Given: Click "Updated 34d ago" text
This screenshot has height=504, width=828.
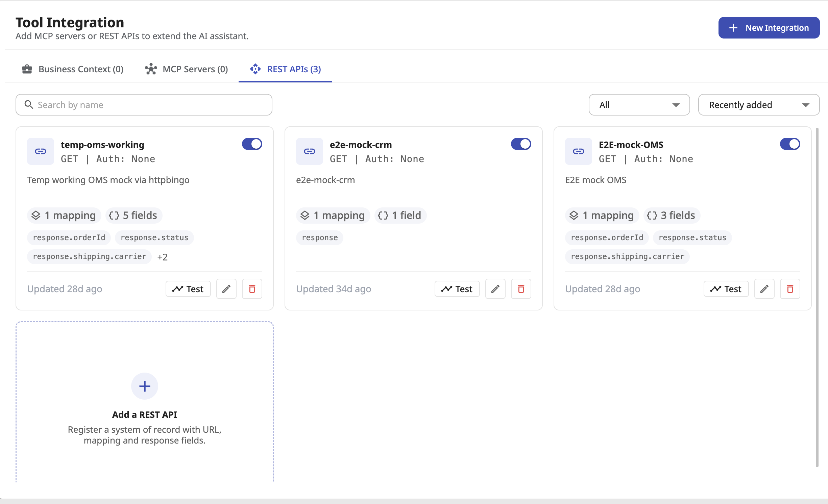Looking at the screenshot, I should pyautogui.click(x=334, y=289).
